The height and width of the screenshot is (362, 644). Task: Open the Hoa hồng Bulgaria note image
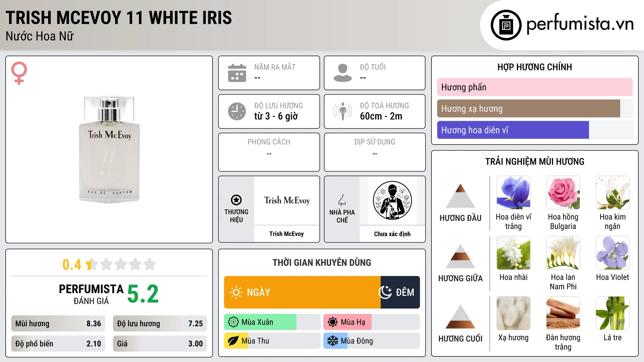pyautogui.click(x=563, y=193)
